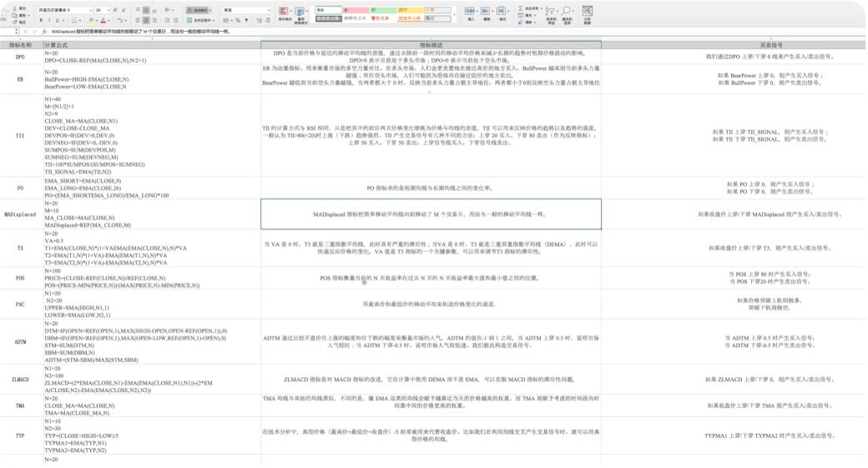
Task: Click the fx insert function icon
Action: 44,32
